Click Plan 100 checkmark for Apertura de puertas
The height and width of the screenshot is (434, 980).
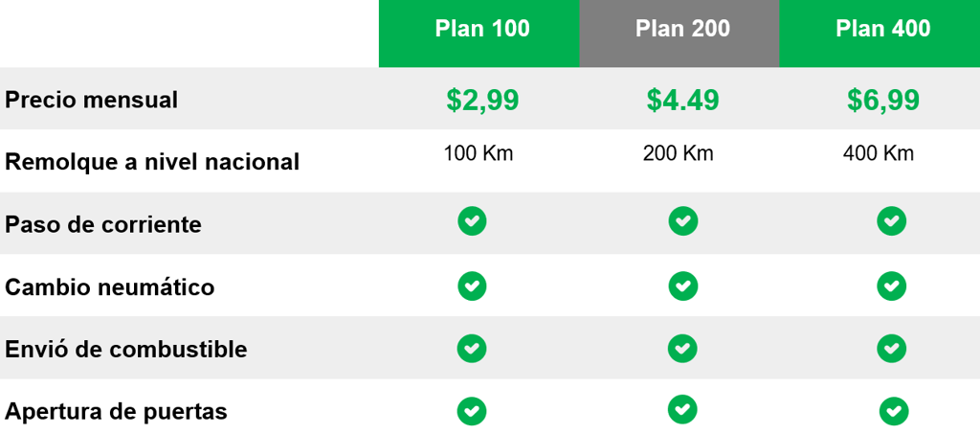point(472,411)
